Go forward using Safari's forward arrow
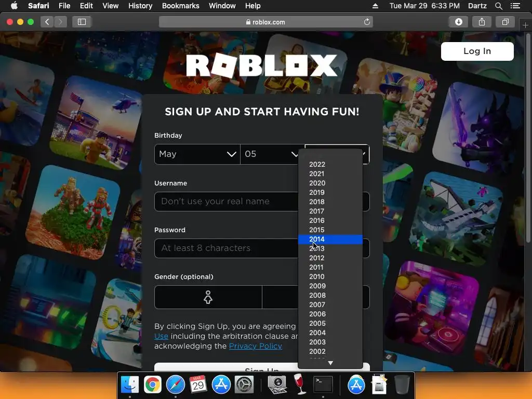This screenshot has height=399, width=532. (60, 22)
